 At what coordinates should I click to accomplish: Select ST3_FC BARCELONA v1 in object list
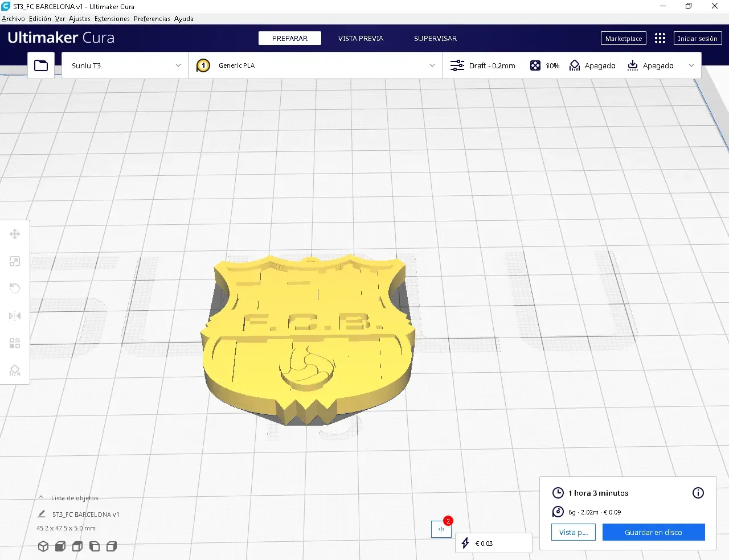tap(86, 514)
